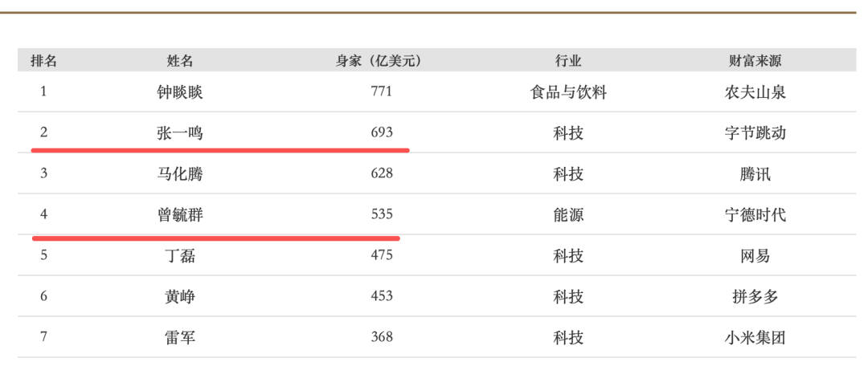Click the name 曾毓群

(x=180, y=215)
